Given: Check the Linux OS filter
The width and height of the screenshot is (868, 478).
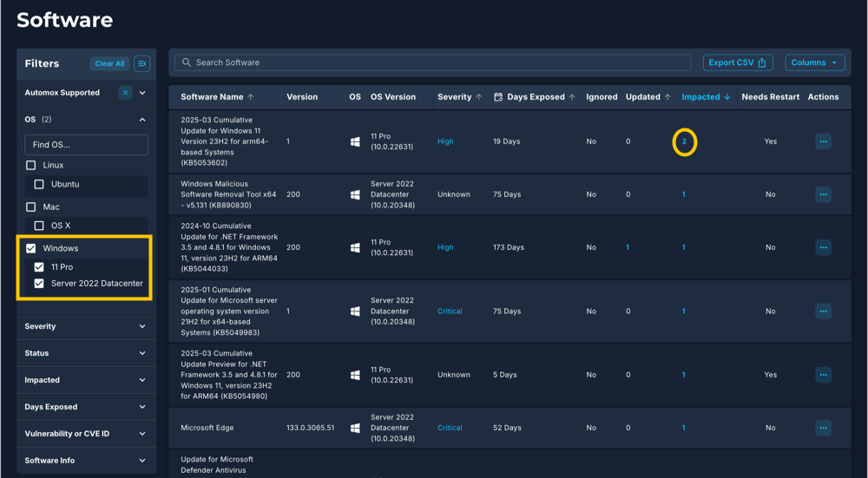Looking at the screenshot, I should click(31, 166).
